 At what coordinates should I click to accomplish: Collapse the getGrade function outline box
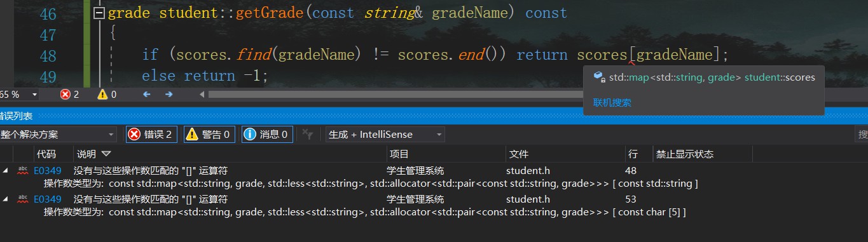99,13
